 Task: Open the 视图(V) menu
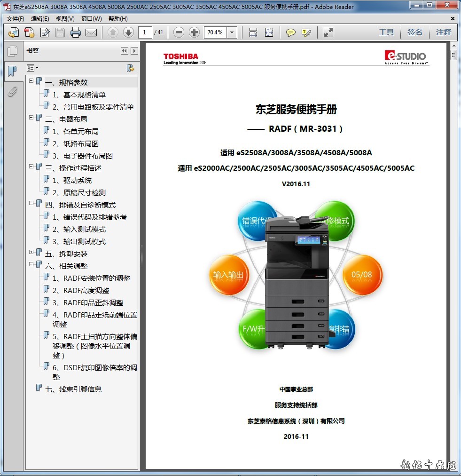tap(65, 19)
